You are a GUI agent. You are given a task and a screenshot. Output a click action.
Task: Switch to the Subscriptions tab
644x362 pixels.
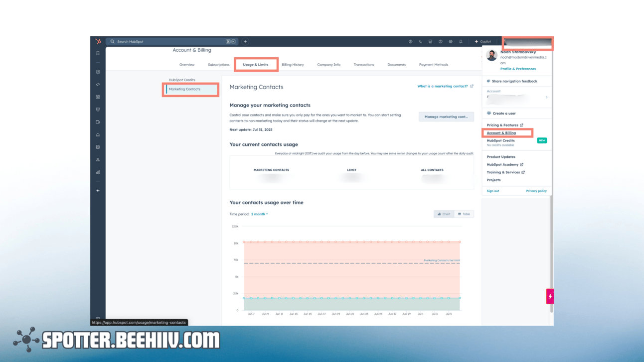pos(219,65)
